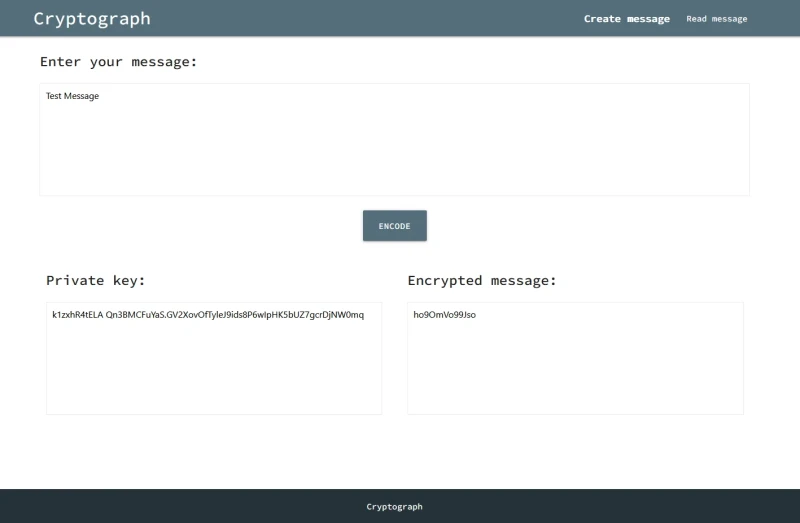This screenshot has width=800, height=523.
Task: Focus the message text area's empty space
Action: (394, 150)
